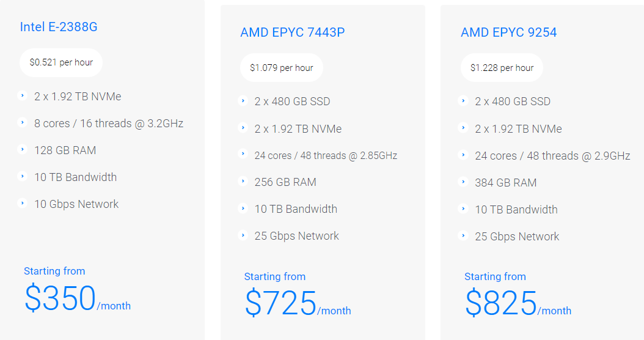Click the 10 TB Bandwidth bullet in Intel card
Image resolution: width=644 pixels, height=340 pixels.
(x=23, y=177)
